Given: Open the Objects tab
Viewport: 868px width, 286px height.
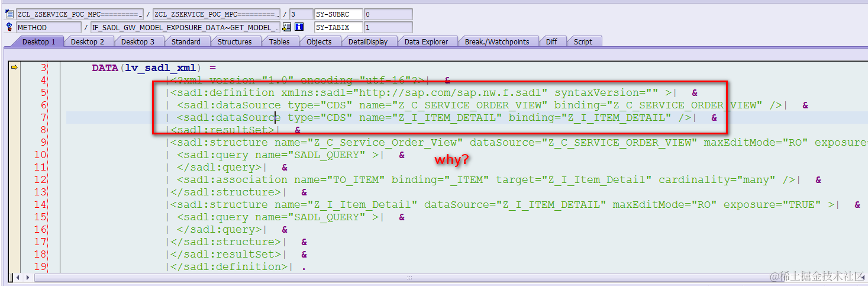Looking at the screenshot, I should pyautogui.click(x=320, y=41).
